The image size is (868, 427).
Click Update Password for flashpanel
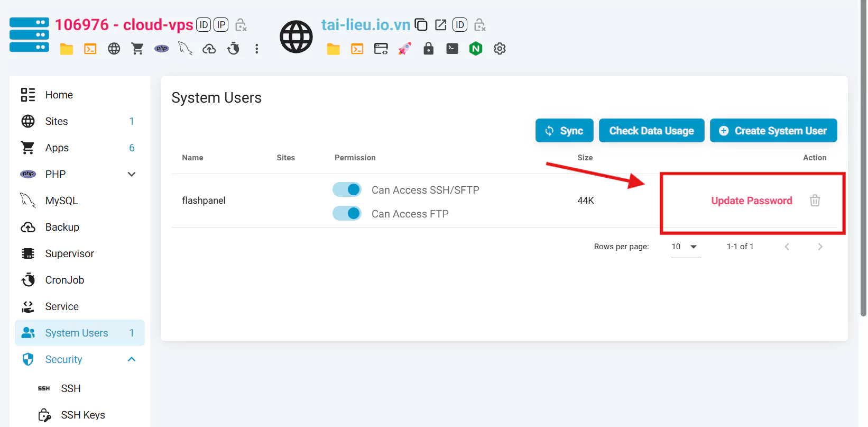point(751,201)
